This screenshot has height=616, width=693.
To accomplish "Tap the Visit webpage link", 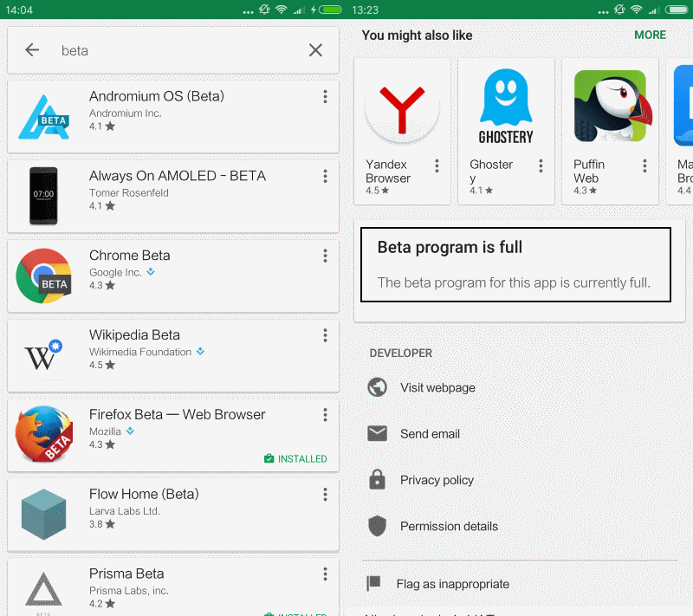I will (x=437, y=387).
